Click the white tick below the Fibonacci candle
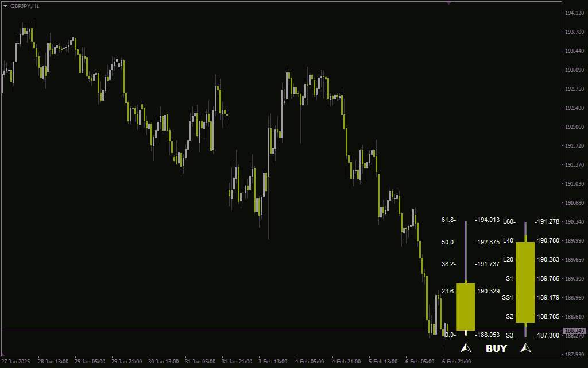 (465, 333)
